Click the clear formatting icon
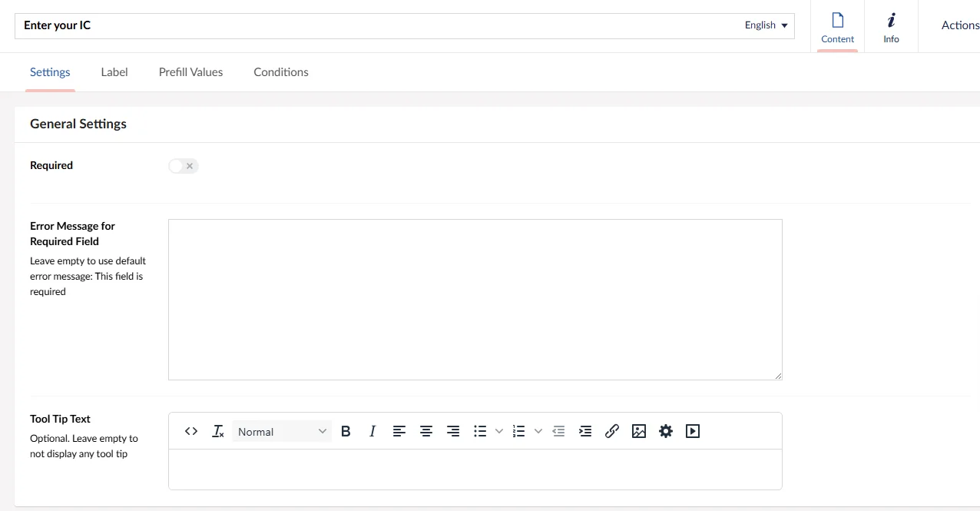 coord(218,432)
